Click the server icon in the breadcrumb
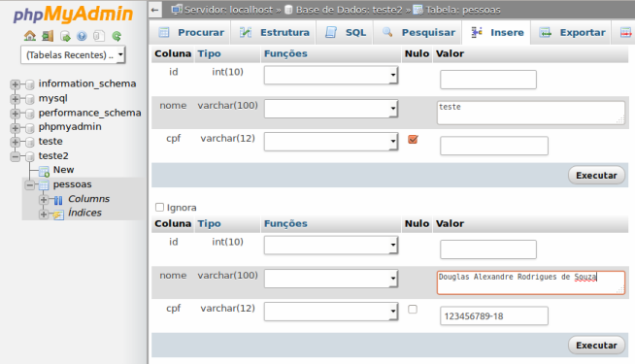635x364 pixels. [x=177, y=10]
